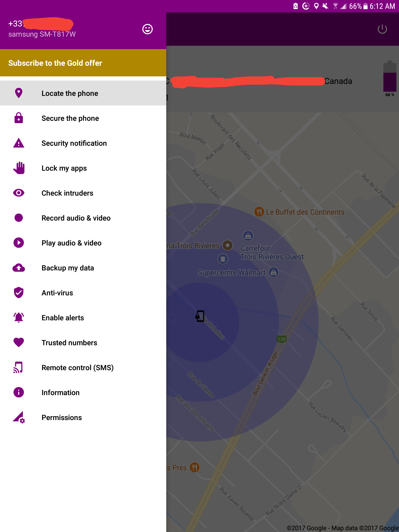Viewport: 399px width, 532px height.
Task: Tap the smiley face icon in drawer header
Action: pyautogui.click(x=148, y=29)
